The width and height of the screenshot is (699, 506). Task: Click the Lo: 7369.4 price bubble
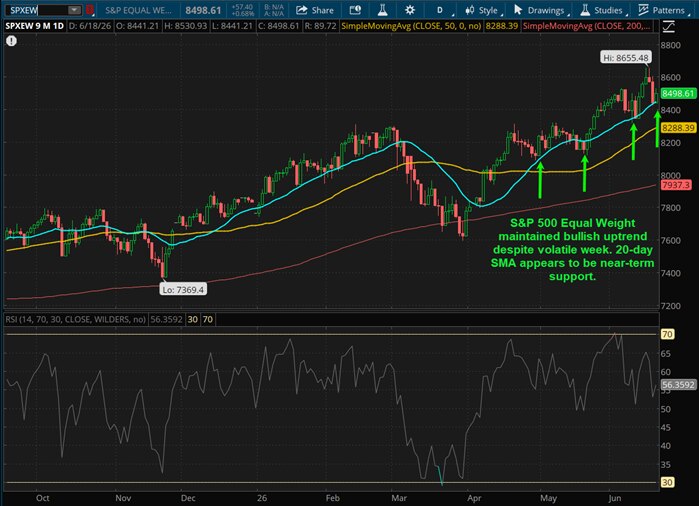(183, 289)
